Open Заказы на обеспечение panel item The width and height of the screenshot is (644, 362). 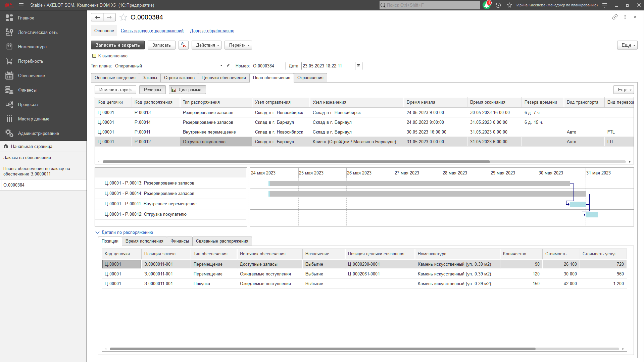tap(43, 157)
